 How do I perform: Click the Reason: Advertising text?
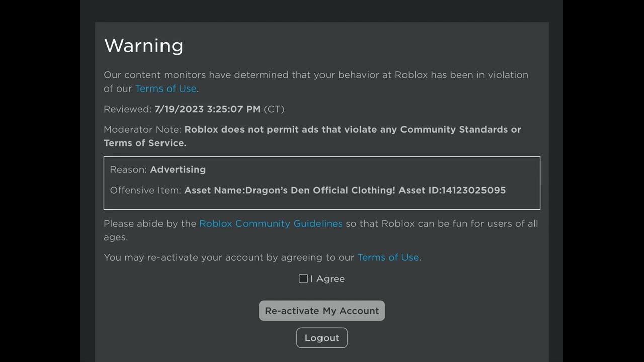click(x=157, y=170)
